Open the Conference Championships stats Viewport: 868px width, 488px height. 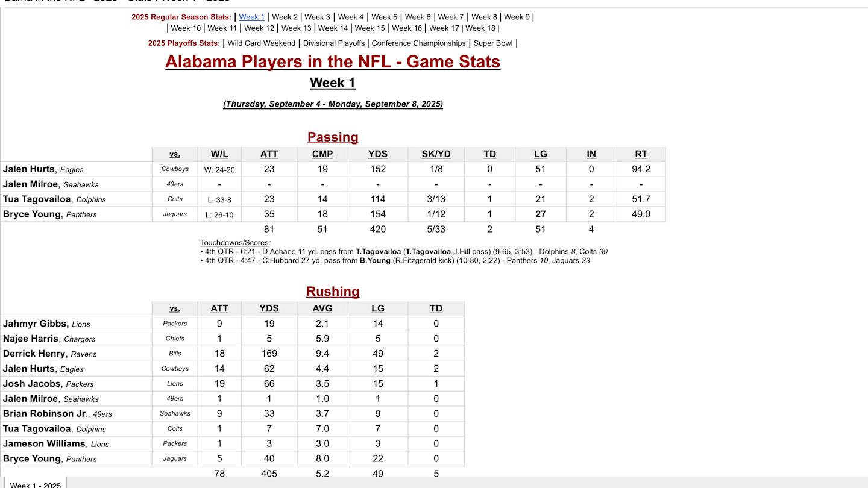point(418,43)
